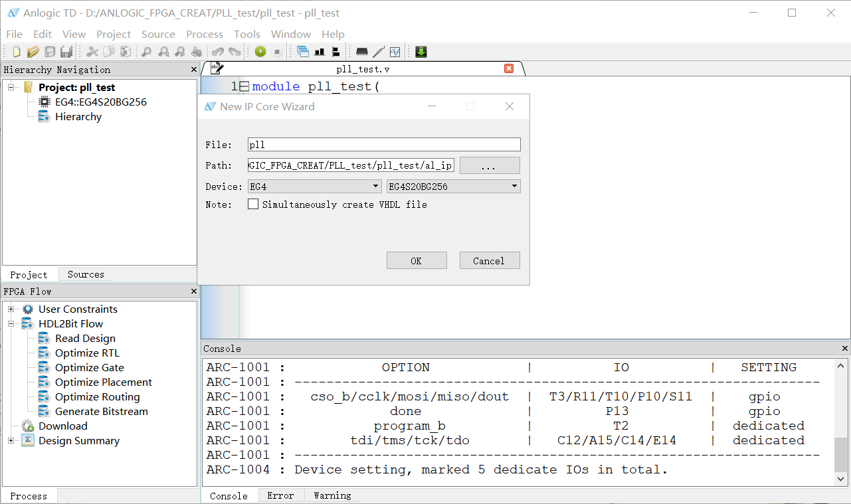Open the Process menu
Image resolution: width=851 pixels, height=504 pixels.
coord(205,35)
